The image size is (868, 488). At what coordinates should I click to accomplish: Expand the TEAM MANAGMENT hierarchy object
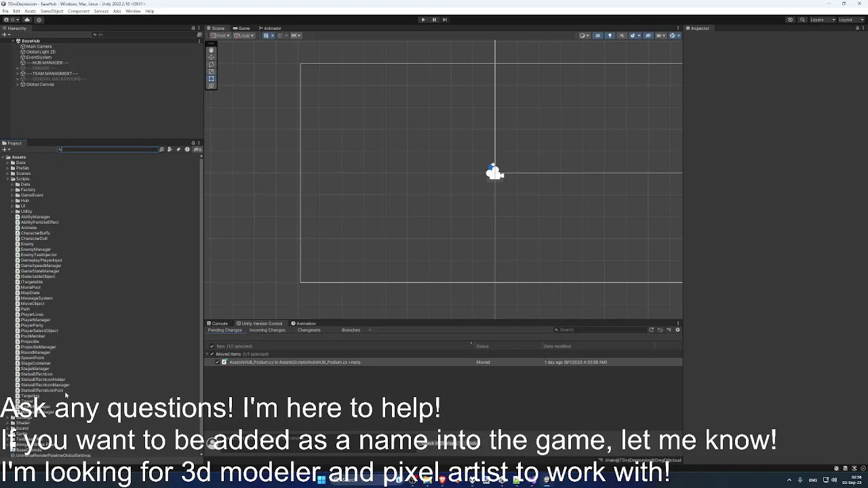tap(18, 73)
